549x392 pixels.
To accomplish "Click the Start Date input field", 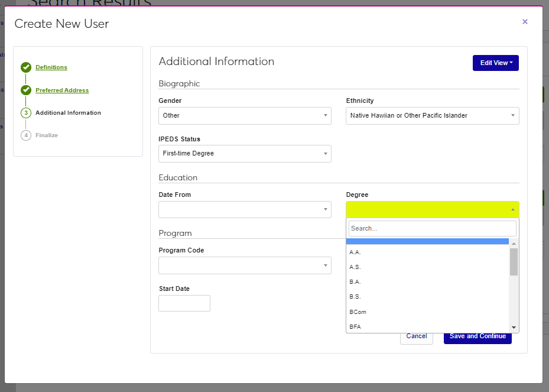I will click(184, 303).
